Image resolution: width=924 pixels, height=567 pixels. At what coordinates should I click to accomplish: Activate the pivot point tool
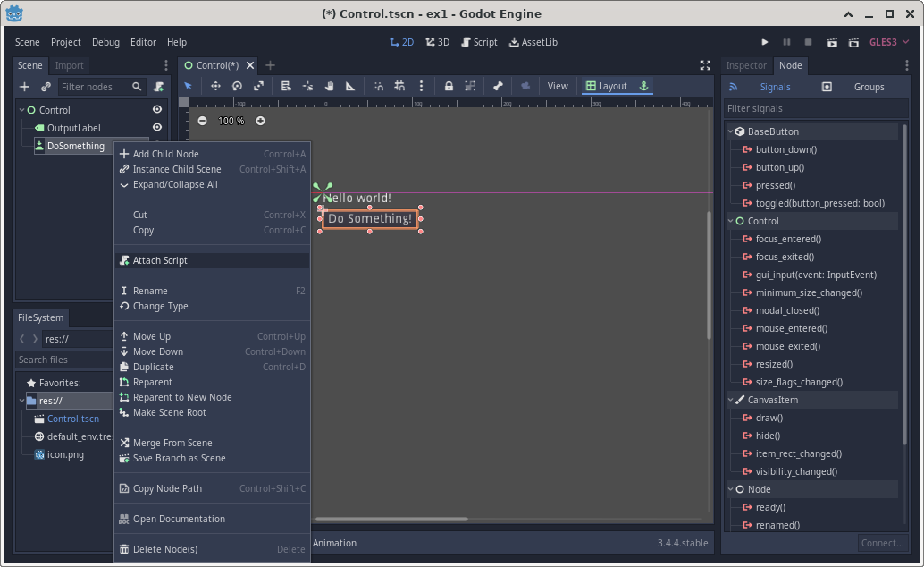307,86
